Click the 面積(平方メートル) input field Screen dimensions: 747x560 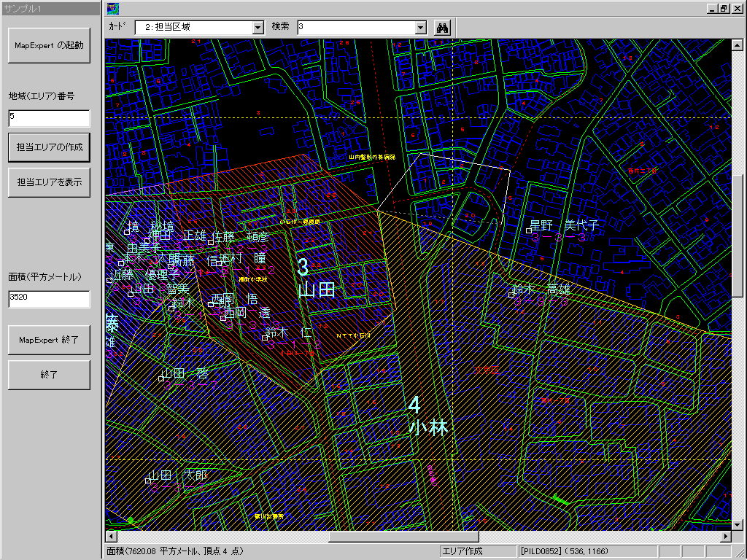tap(49, 299)
